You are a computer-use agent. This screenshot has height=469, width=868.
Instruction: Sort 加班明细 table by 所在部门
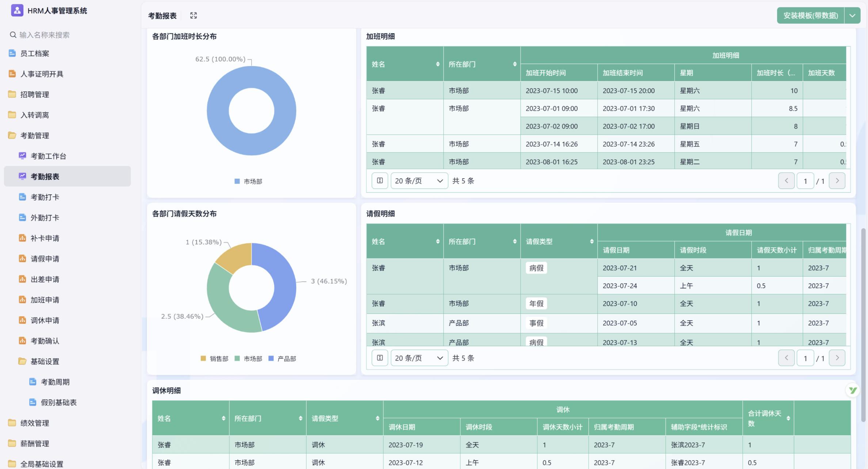pos(515,64)
